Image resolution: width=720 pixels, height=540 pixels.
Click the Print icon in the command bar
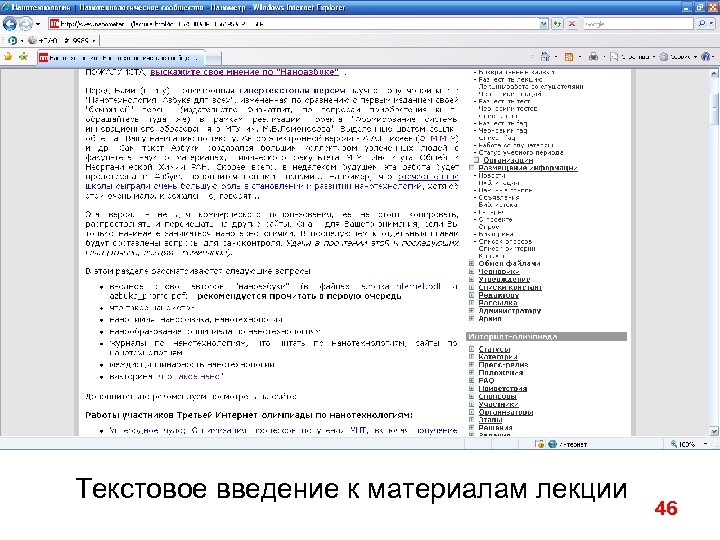(x=594, y=57)
